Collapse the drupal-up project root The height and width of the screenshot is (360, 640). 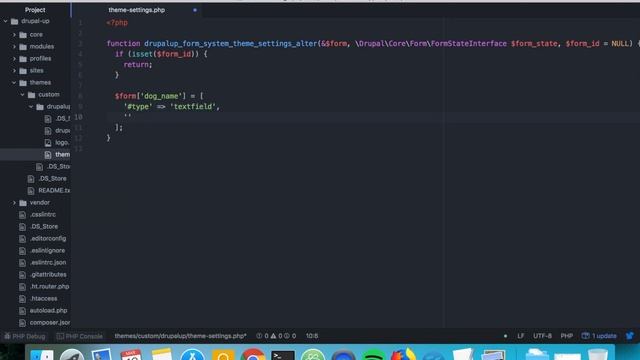click(6, 21)
